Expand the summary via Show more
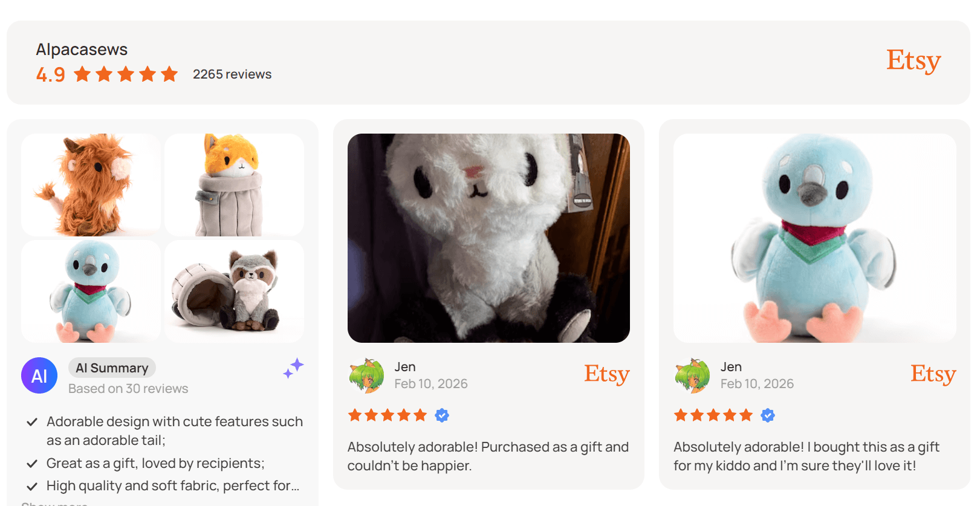The height and width of the screenshot is (506, 980). (54, 503)
